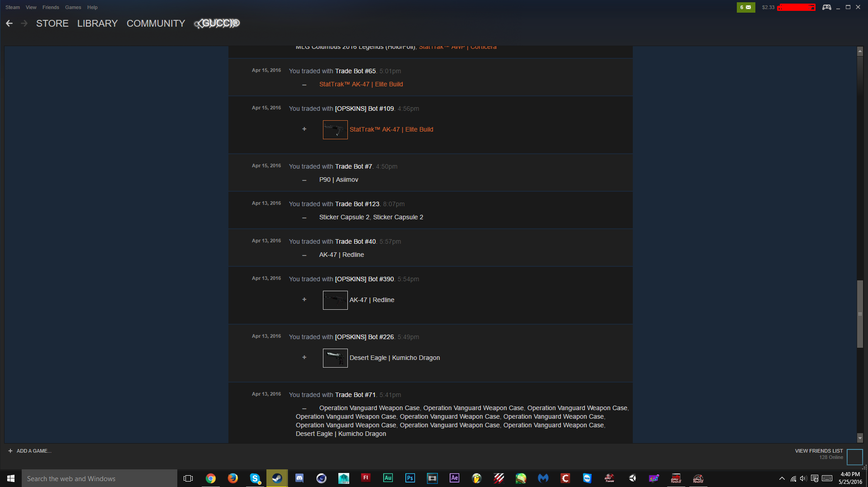
Task: Open the green inbox notifications icon
Action: coord(745,7)
